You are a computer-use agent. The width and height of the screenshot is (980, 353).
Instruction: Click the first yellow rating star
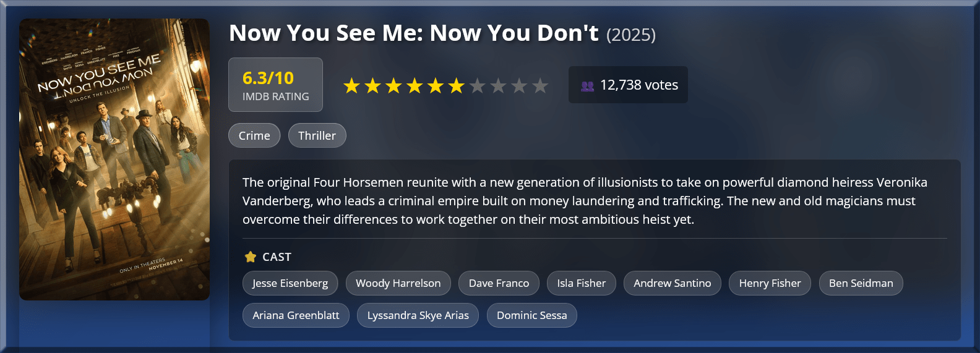pos(351,86)
